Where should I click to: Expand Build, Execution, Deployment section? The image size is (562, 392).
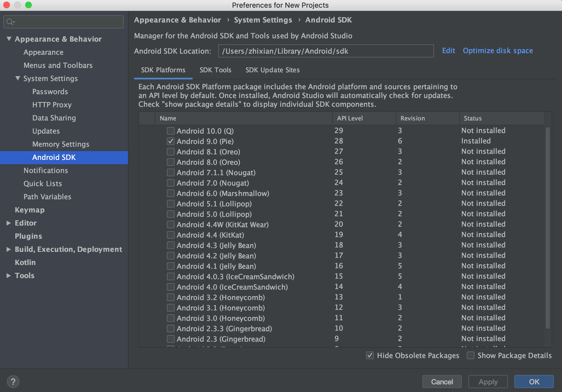point(8,249)
